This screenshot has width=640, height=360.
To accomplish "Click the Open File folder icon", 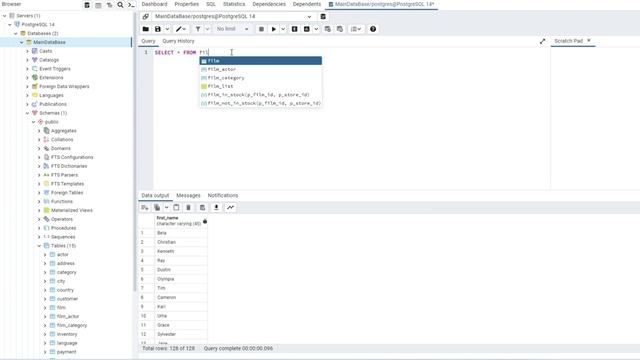I will point(145,29).
